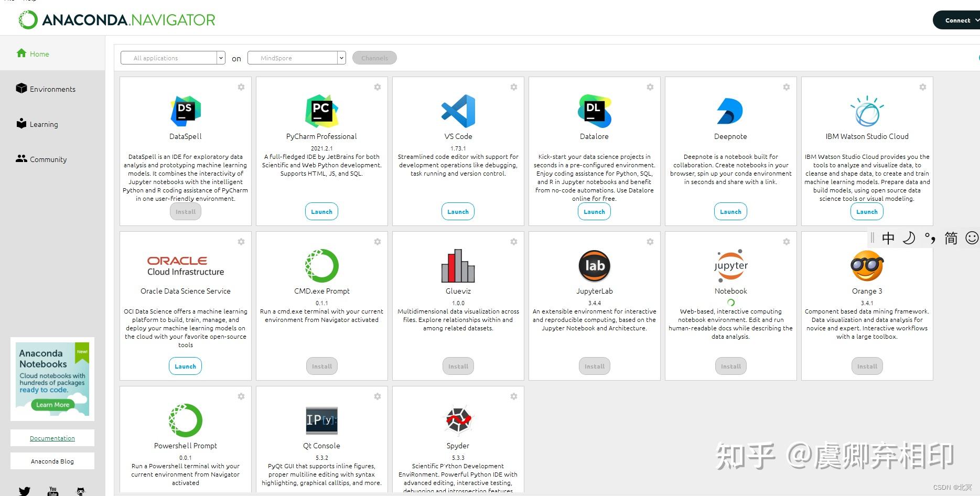Click the IBM Watson Studio Cloud icon
This screenshot has width=980, height=496.
(867, 111)
